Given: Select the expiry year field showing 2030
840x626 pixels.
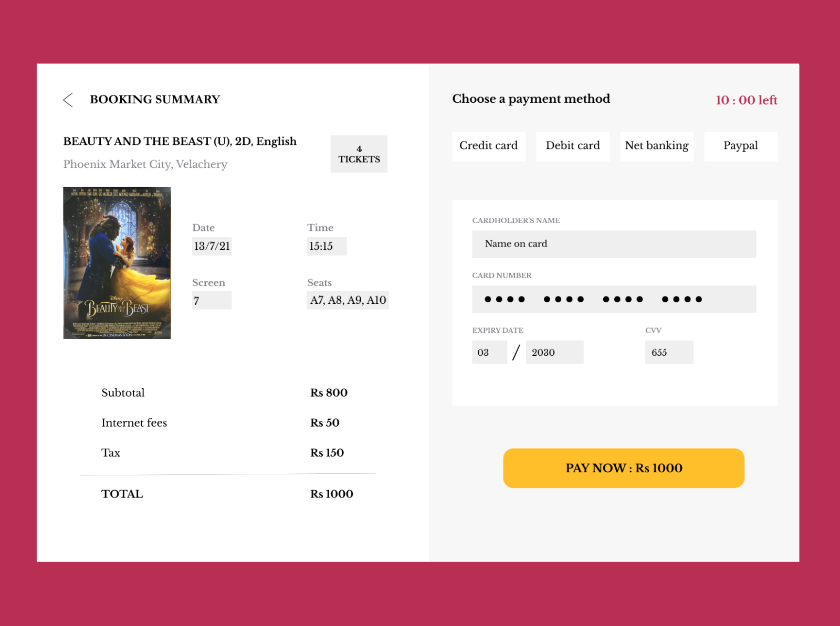Looking at the screenshot, I should [555, 352].
